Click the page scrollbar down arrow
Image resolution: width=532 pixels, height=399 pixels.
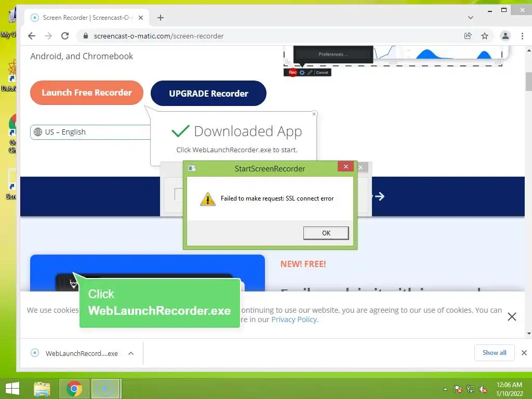pos(528,334)
